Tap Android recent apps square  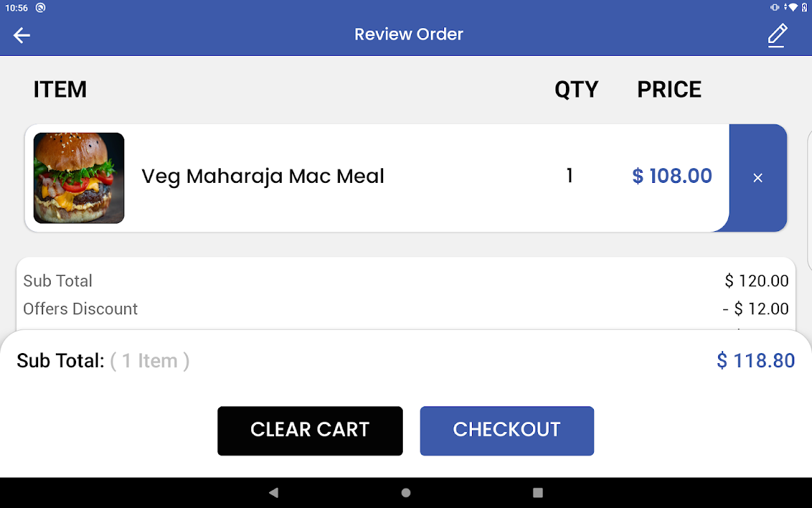[538, 493]
